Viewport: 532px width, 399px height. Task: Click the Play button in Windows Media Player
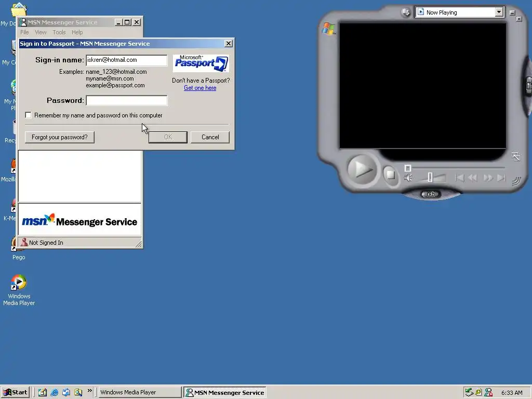click(x=362, y=169)
